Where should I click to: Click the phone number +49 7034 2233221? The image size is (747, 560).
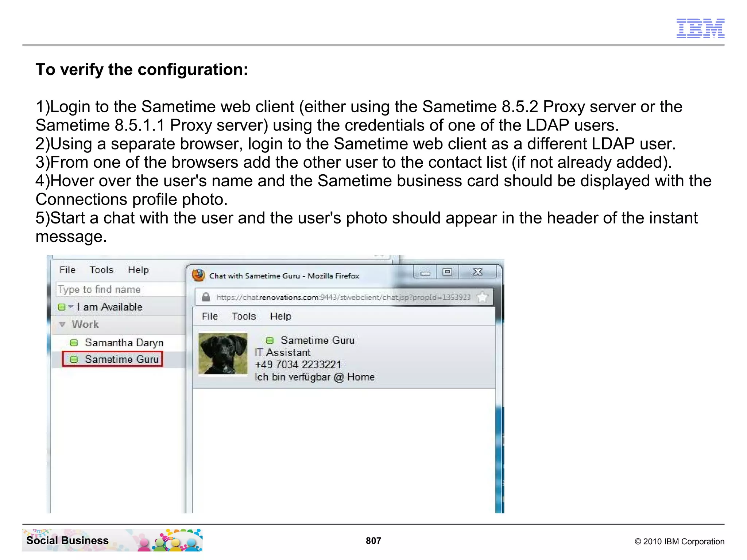(298, 365)
